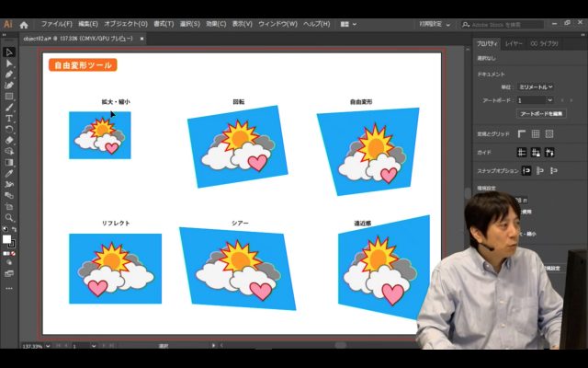Click the fill color swatch
The height and width of the screenshot is (368, 588).
pyautogui.click(x=6, y=239)
